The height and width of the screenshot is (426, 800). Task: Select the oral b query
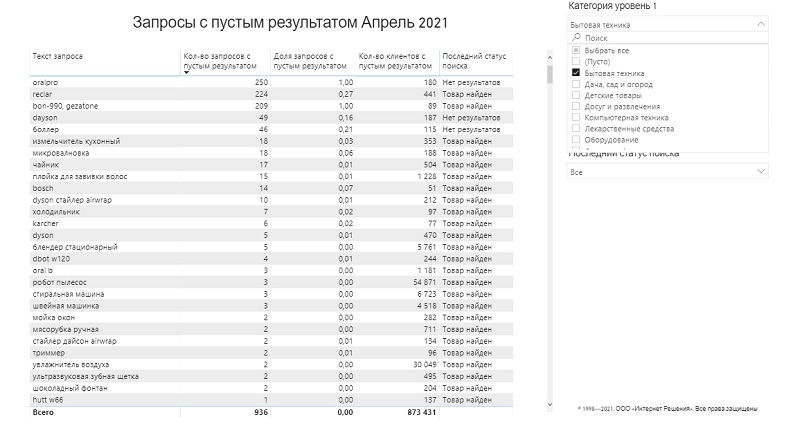click(43, 270)
